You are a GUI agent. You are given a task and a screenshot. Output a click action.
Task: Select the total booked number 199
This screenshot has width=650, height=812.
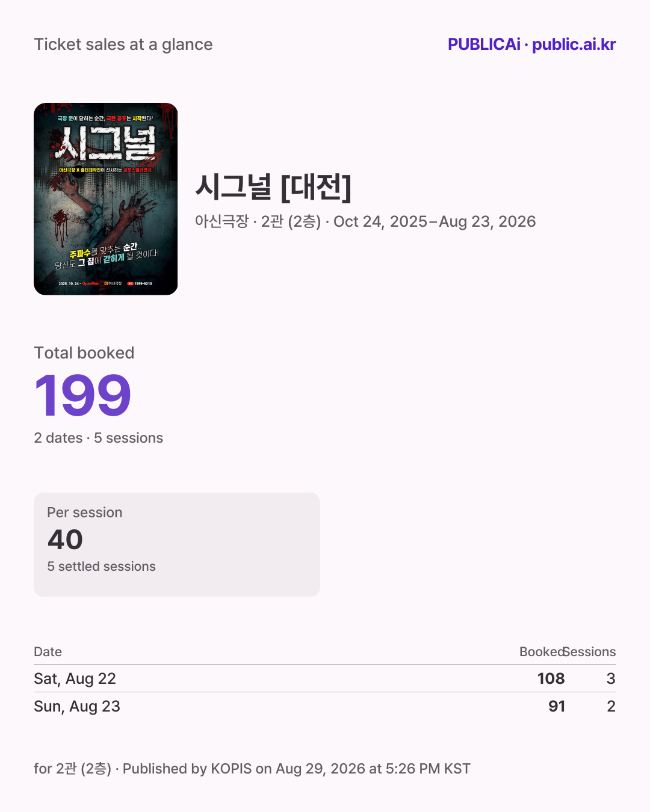click(x=83, y=395)
